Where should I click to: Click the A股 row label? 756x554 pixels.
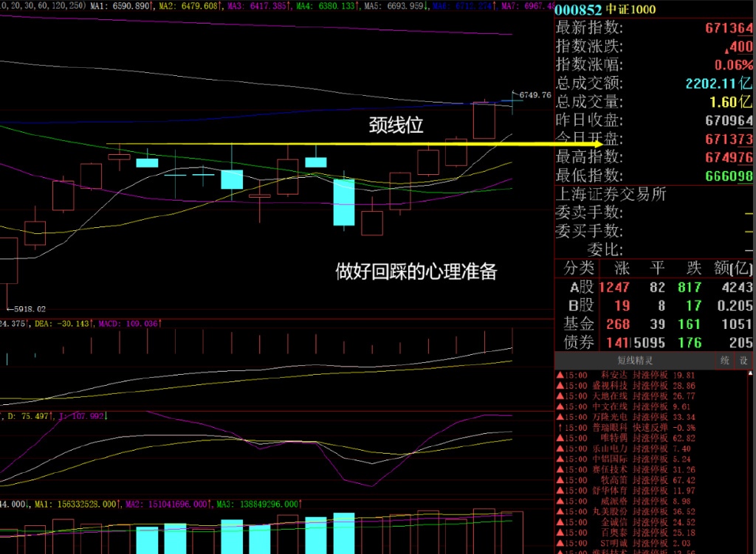[x=582, y=287]
